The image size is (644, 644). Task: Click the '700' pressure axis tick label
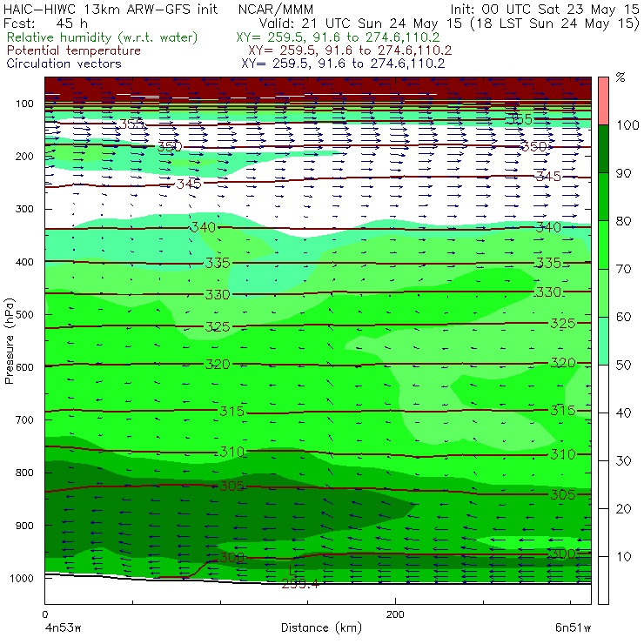[x=24, y=419]
